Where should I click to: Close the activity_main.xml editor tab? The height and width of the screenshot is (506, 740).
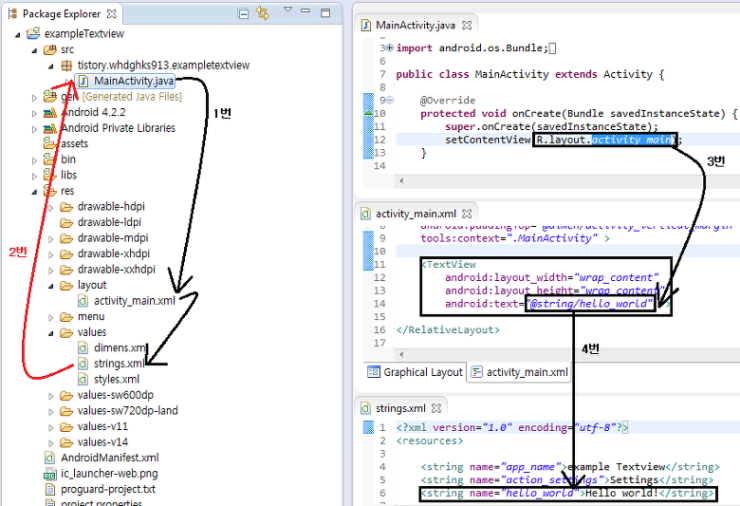click(467, 214)
